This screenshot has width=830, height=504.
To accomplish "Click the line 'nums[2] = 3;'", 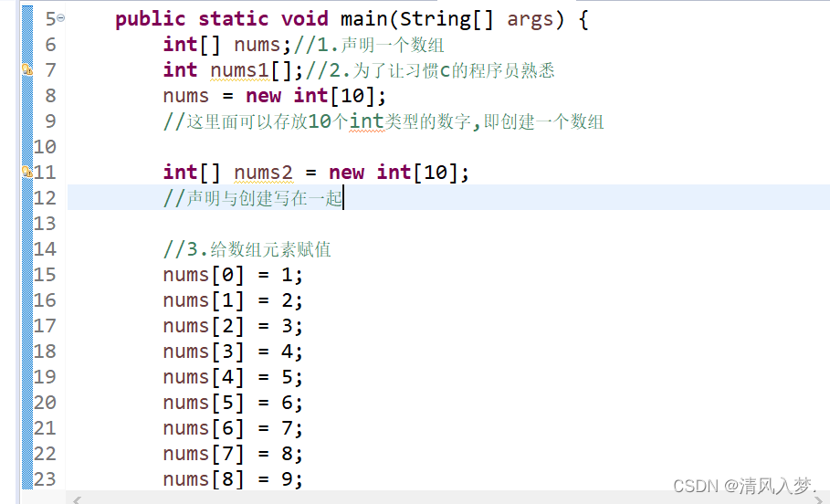I will click(x=233, y=326).
